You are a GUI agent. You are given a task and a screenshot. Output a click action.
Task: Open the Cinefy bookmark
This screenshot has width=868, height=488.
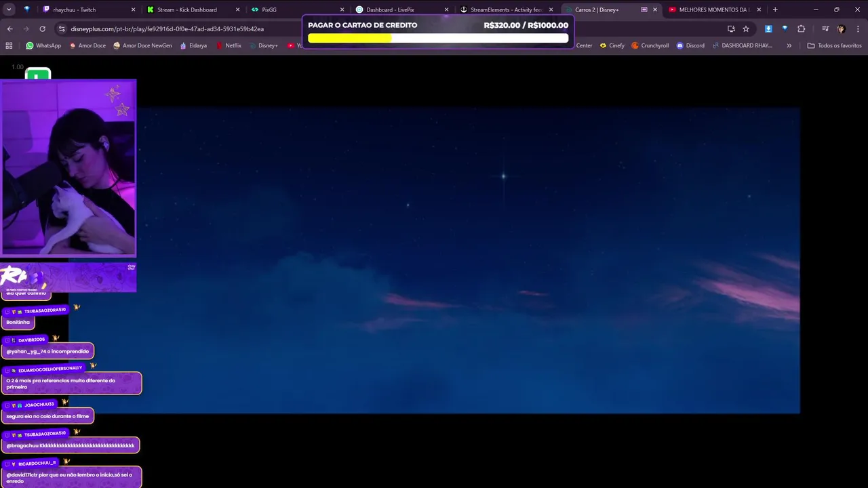(612, 45)
